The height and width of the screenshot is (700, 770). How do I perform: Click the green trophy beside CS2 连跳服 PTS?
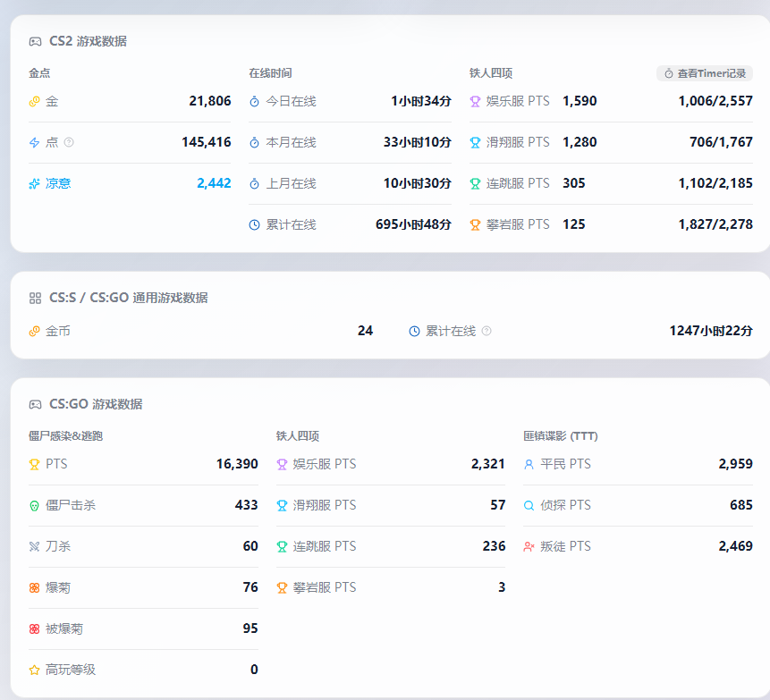475,183
